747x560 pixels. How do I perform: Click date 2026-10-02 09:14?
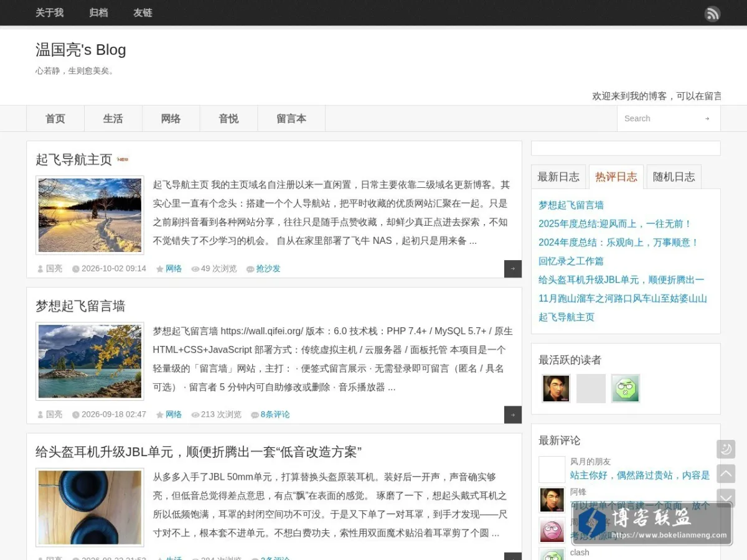(114, 269)
